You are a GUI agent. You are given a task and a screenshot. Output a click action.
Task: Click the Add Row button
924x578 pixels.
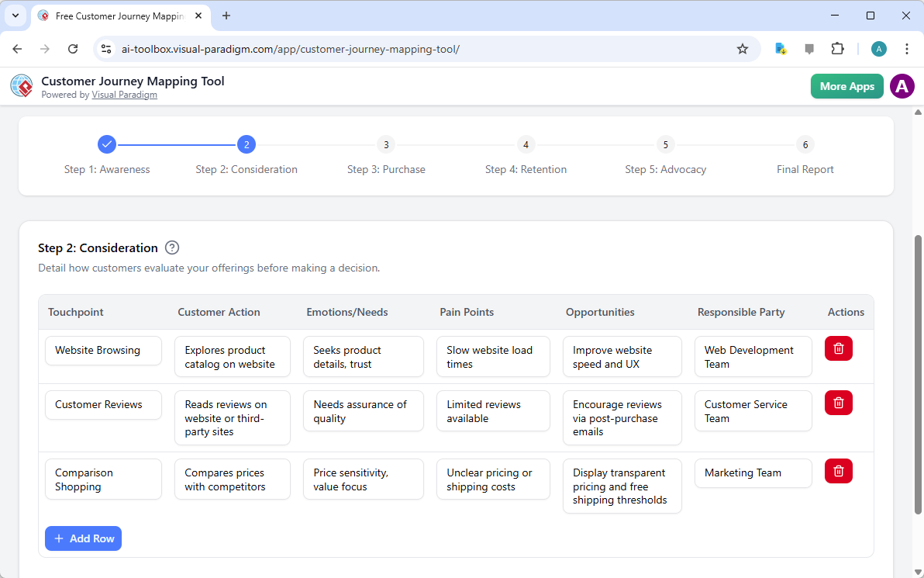pyautogui.click(x=83, y=538)
